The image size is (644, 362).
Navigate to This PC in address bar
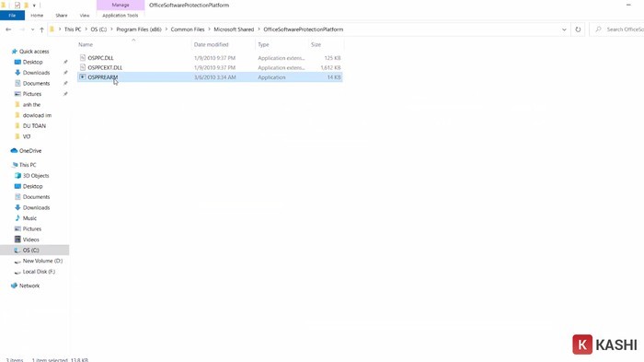tap(73, 29)
